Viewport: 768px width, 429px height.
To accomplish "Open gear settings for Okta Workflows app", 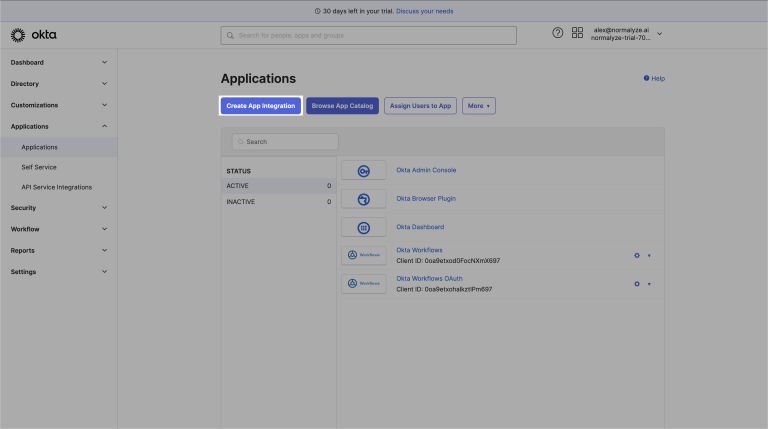I will (x=637, y=255).
